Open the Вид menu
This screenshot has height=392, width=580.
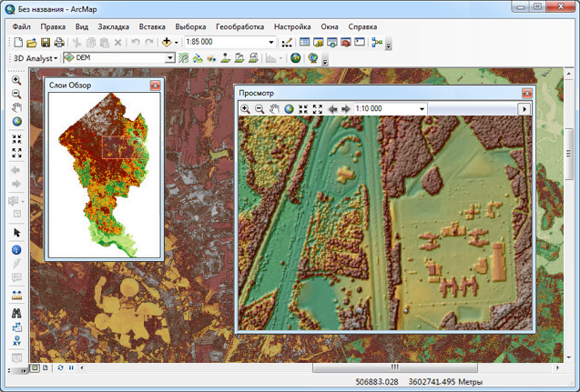[x=82, y=26]
